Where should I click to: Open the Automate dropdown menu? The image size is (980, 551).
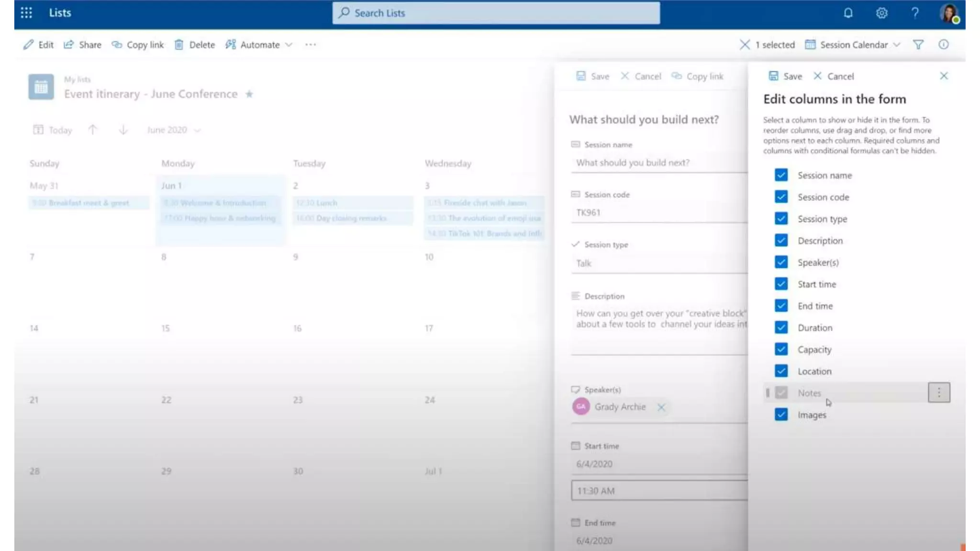pyautogui.click(x=259, y=44)
